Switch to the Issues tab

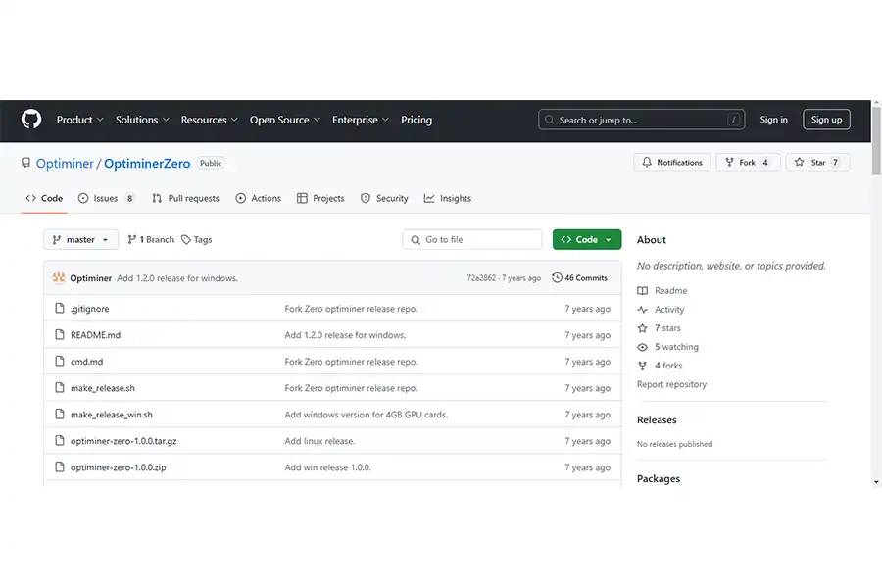click(x=106, y=198)
